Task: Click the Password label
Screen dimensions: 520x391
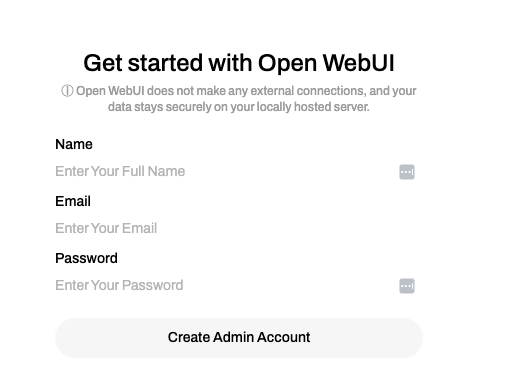Action: click(86, 258)
